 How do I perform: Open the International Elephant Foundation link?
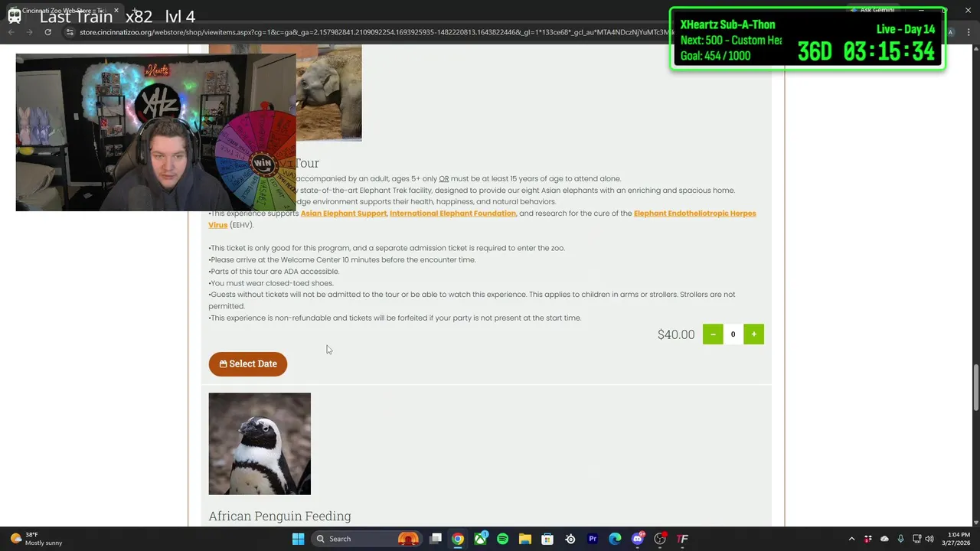point(452,214)
